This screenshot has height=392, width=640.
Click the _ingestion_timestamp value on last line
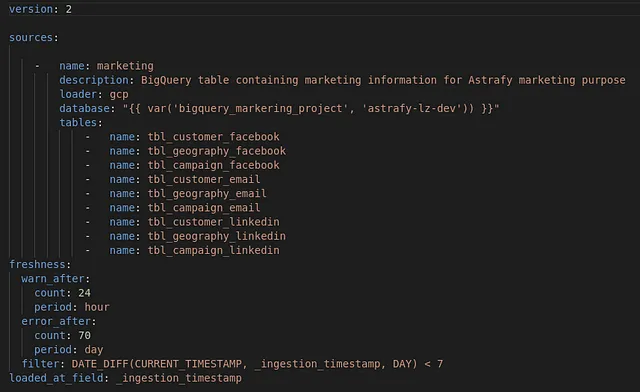[x=179, y=378]
